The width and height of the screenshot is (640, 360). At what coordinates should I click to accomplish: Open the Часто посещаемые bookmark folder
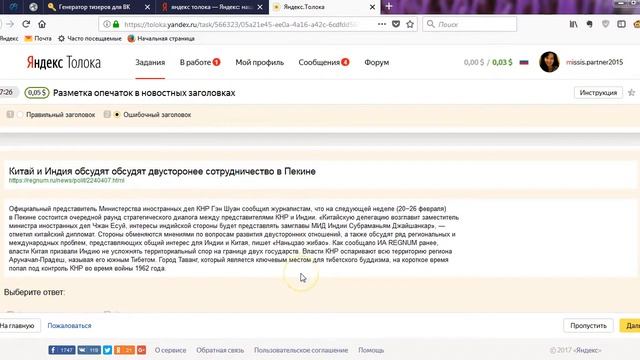pyautogui.click(x=90, y=38)
